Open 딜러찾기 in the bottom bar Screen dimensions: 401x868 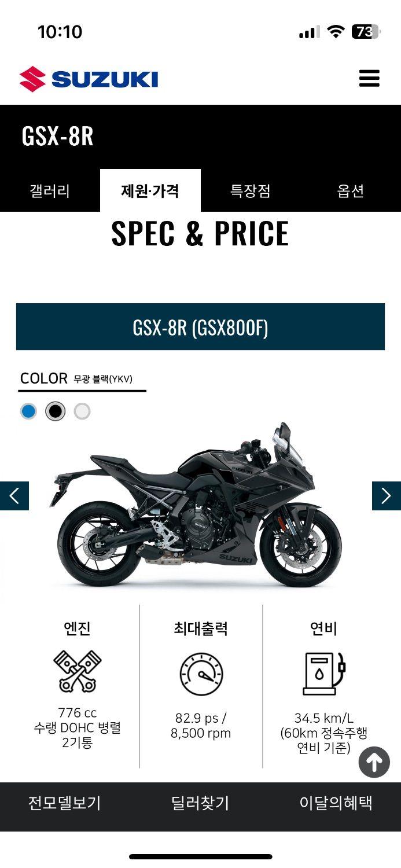pyautogui.click(x=200, y=803)
